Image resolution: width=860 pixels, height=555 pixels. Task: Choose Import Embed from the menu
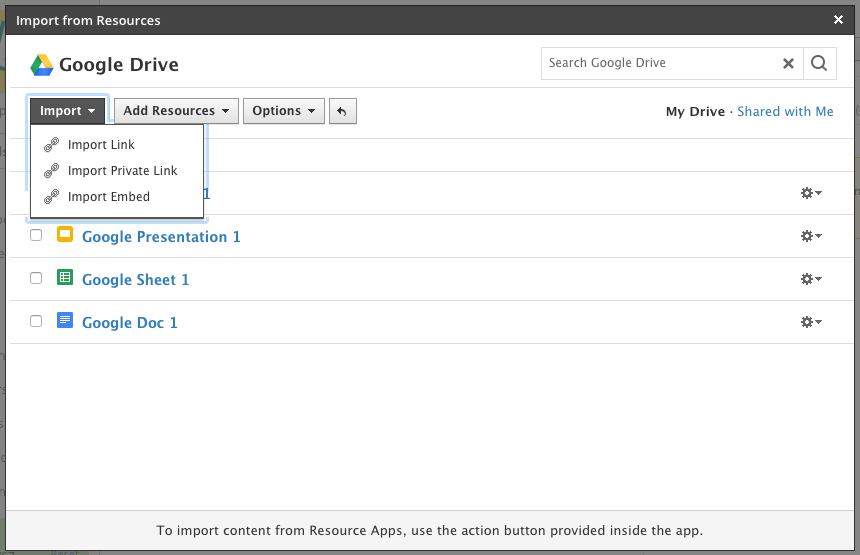[117, 196]
